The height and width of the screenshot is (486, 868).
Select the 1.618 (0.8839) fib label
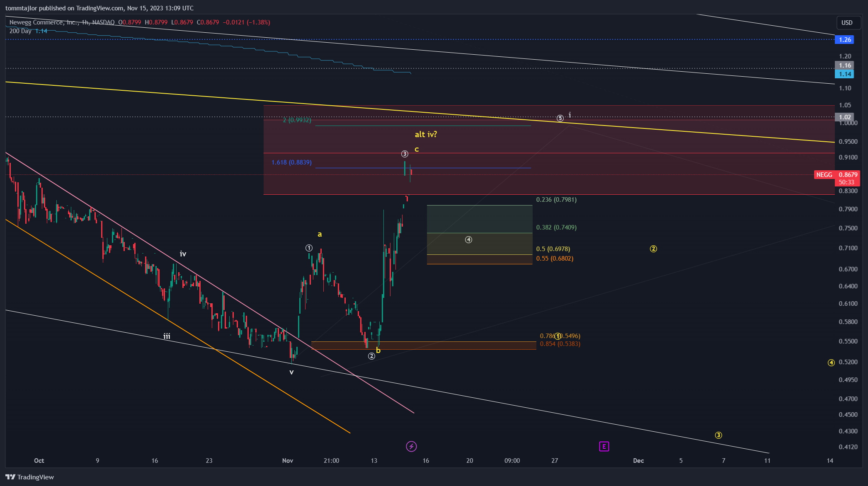coord(291,162)
